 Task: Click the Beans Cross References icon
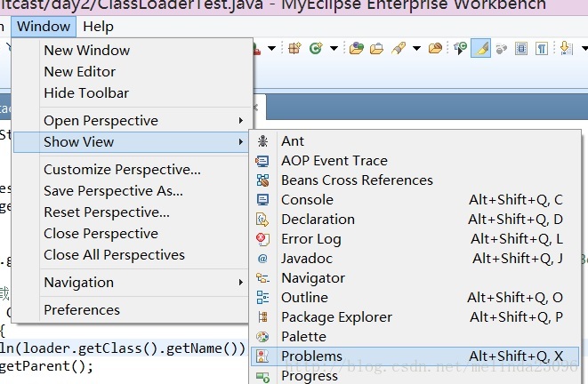point(262,180)
